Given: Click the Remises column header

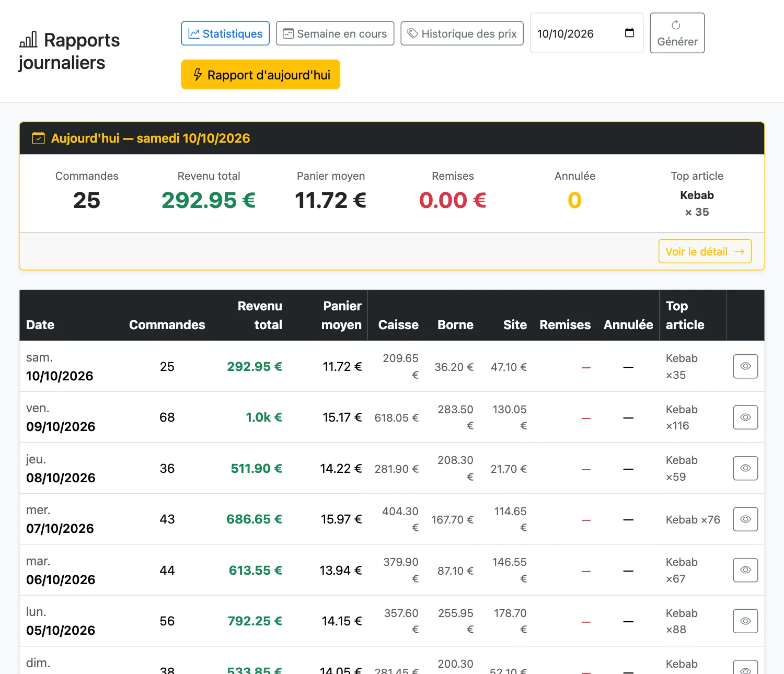Looking at the screenshot, I should tap(565, 325).
